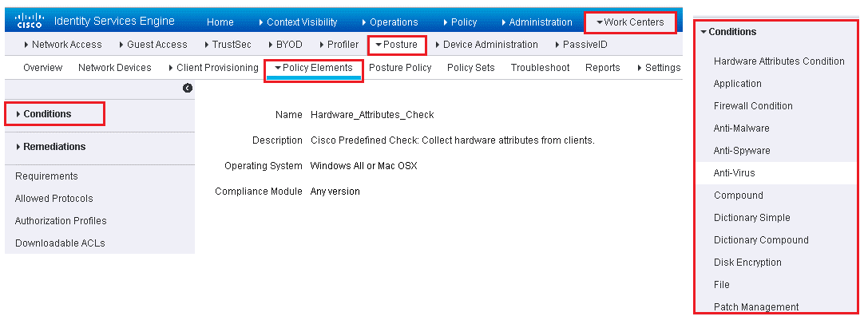The height and width of the screenshot is (320, 868).
Task: Select the Compound condition
Action: tap(739, 195)
